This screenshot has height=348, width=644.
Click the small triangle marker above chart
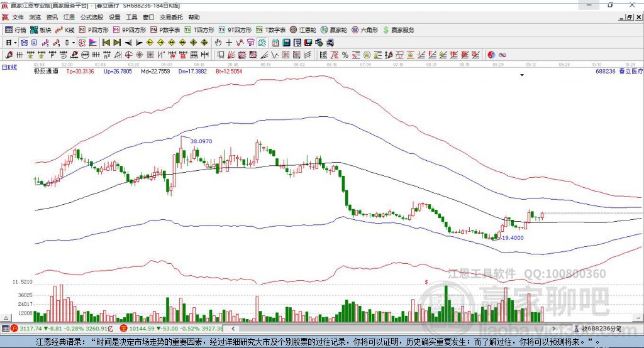pyautogui.click(x=522, y=75)
